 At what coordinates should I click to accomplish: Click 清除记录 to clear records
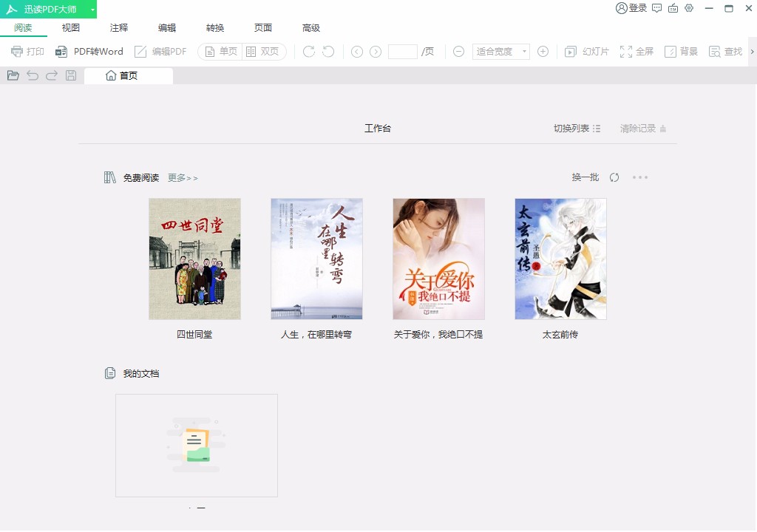click(637, 128)
